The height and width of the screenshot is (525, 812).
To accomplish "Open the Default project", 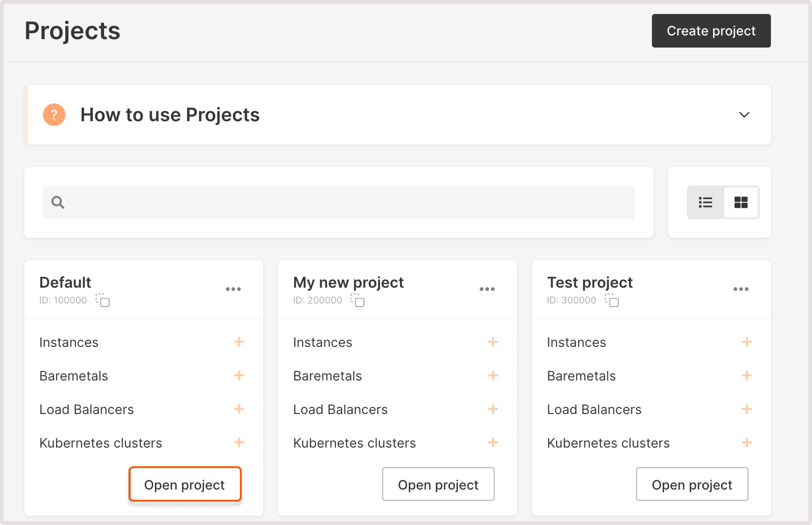I will tap(185, 484).
